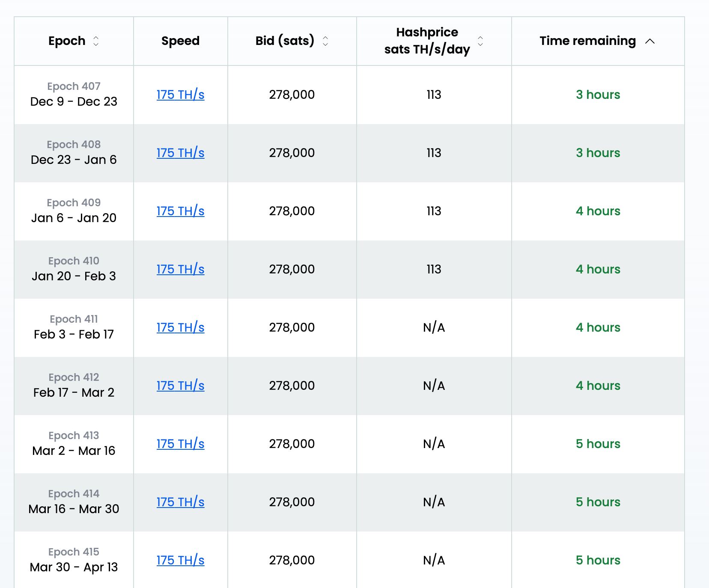Image resolution: width=709 pixels, height=588 pixels.
Task: Click the Epoch column header label
Action: point(67,41)
